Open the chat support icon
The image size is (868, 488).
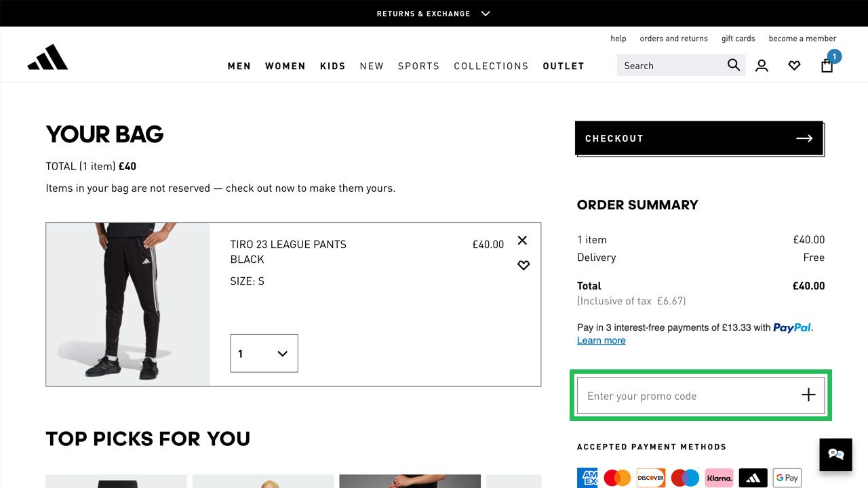tap(835, 454)
